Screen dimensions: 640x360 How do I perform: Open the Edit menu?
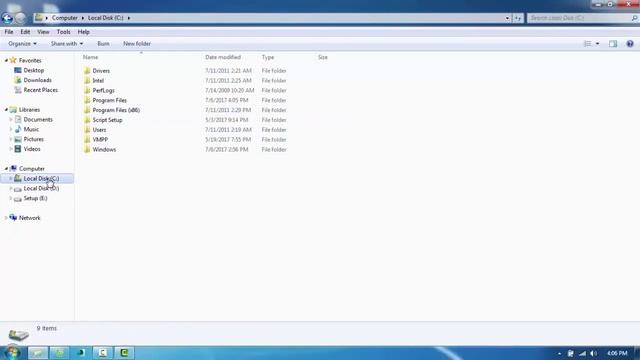click(x=25, y=32)
